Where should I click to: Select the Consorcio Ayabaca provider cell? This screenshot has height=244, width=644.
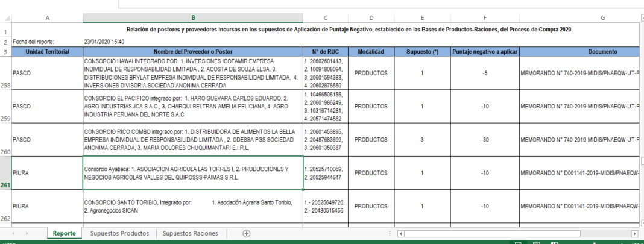tap(192, 173)
